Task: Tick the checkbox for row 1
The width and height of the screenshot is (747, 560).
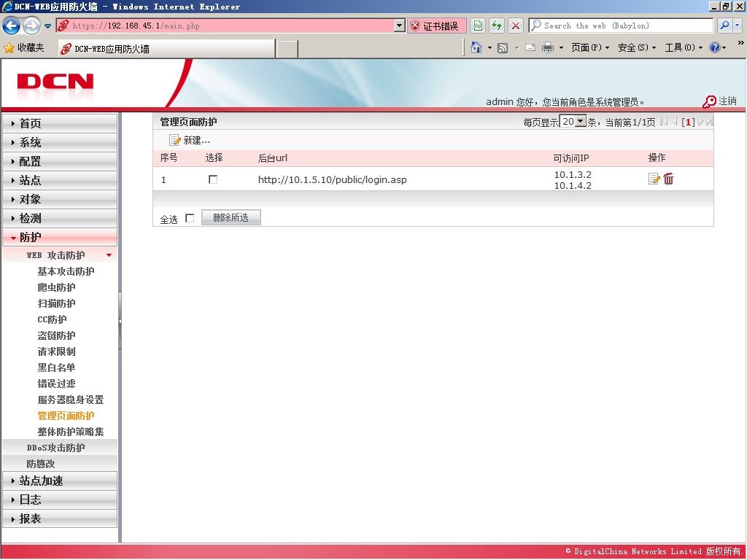Action: (213, 179)
